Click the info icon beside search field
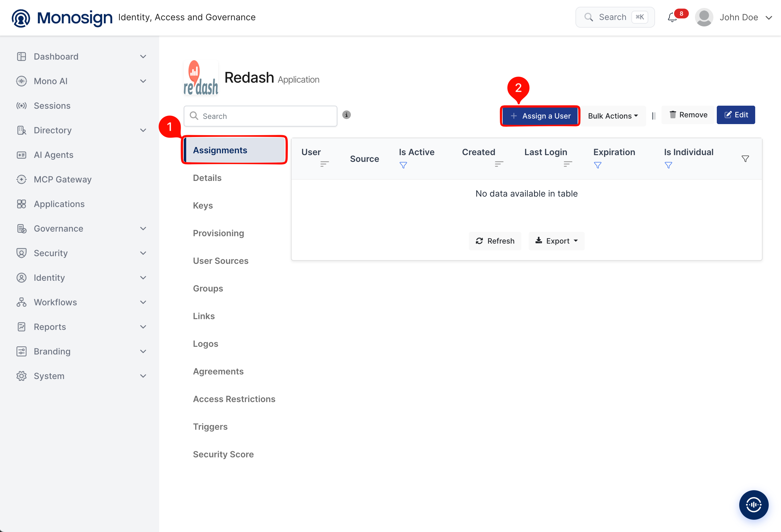This screenshot has width=781, height=532. tap(346, 115)
